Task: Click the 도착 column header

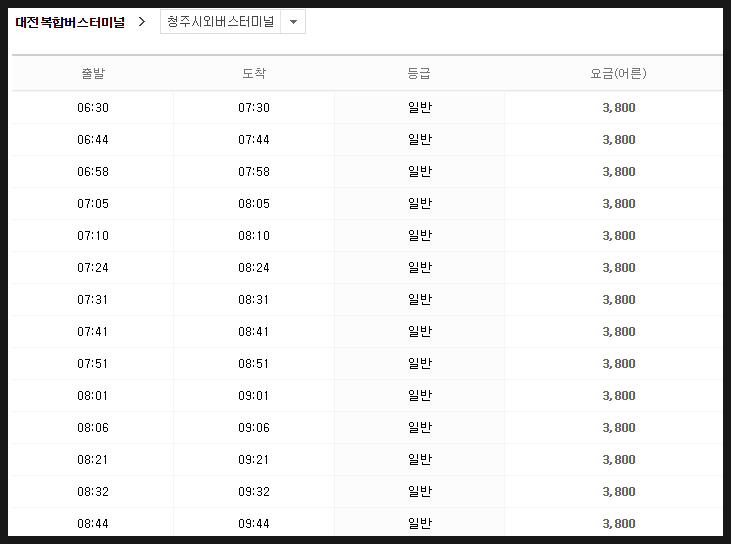Action: pos(254,73)
